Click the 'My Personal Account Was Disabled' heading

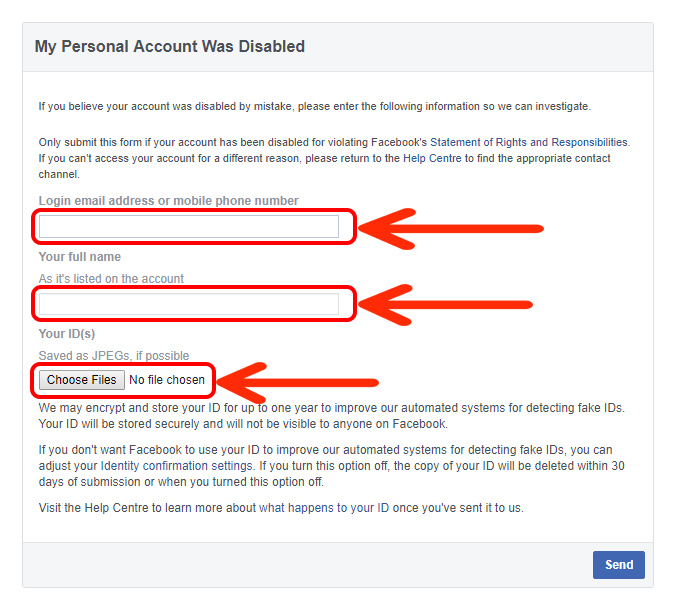pyautogui.click(x=170, y=47)
